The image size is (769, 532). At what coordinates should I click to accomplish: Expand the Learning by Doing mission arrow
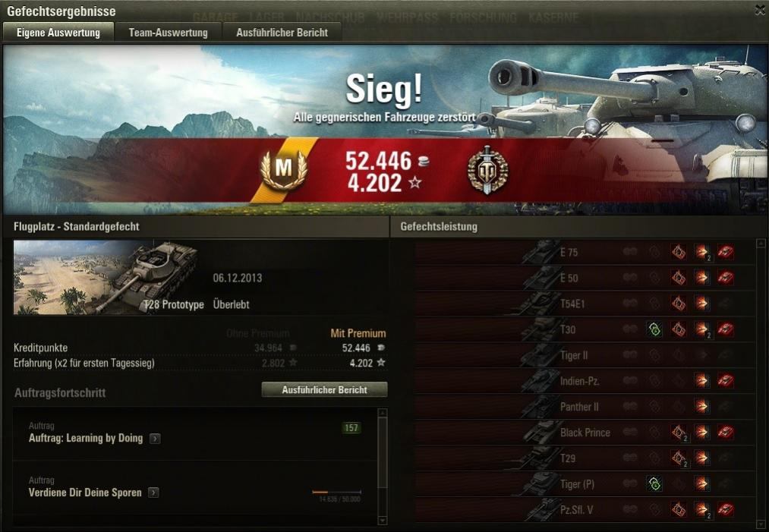coord(155,439)
